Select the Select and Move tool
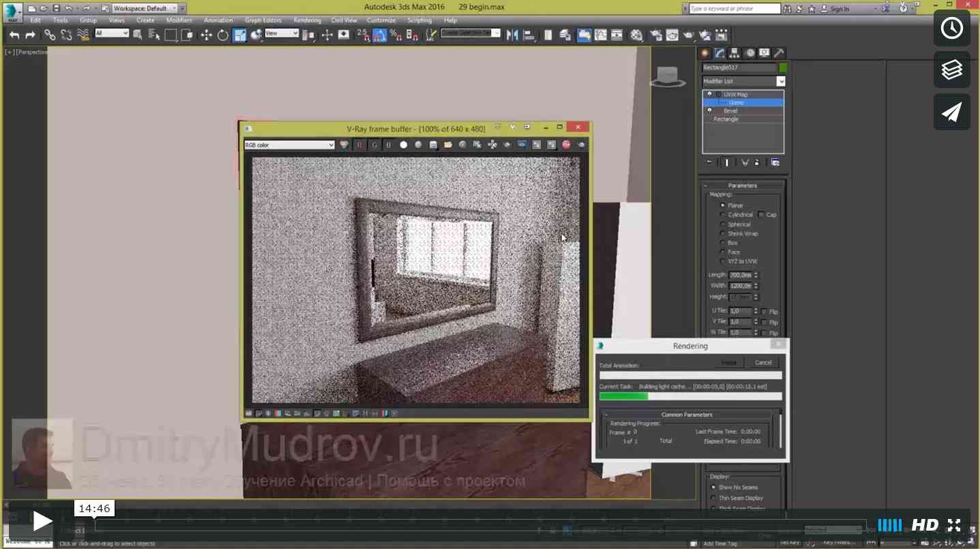This screenshot has width=980, height=549. (206, 35)
